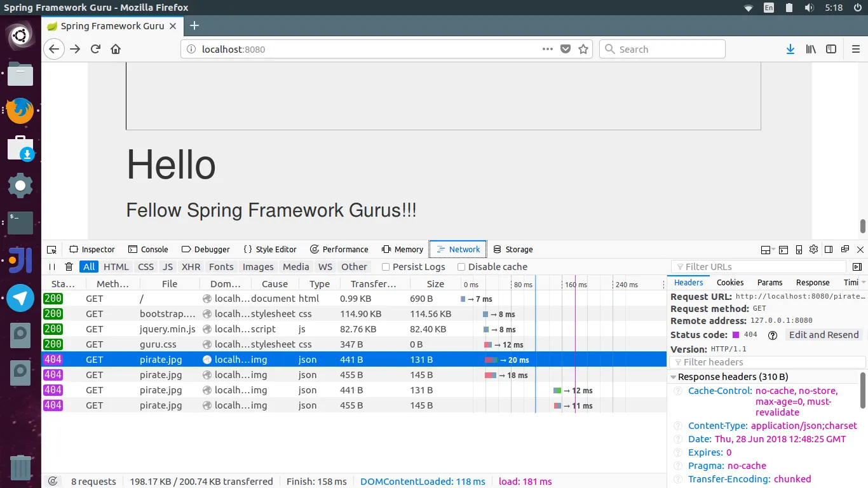The width and height of the screenshot is (868, 488).
Task: Enable Persist Logs checkbox
Action: click(386, 267)
